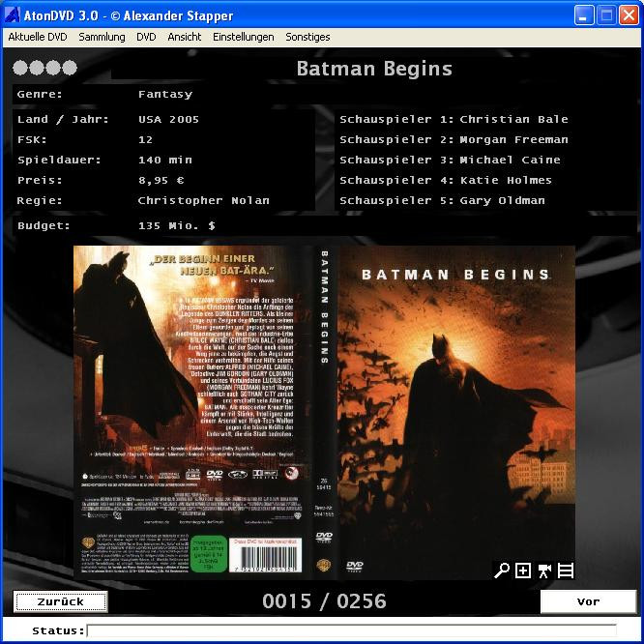Open the Einstellungen menu
Image resolution: width=644 pixels, height=644 pixels.
pos(243,37)
